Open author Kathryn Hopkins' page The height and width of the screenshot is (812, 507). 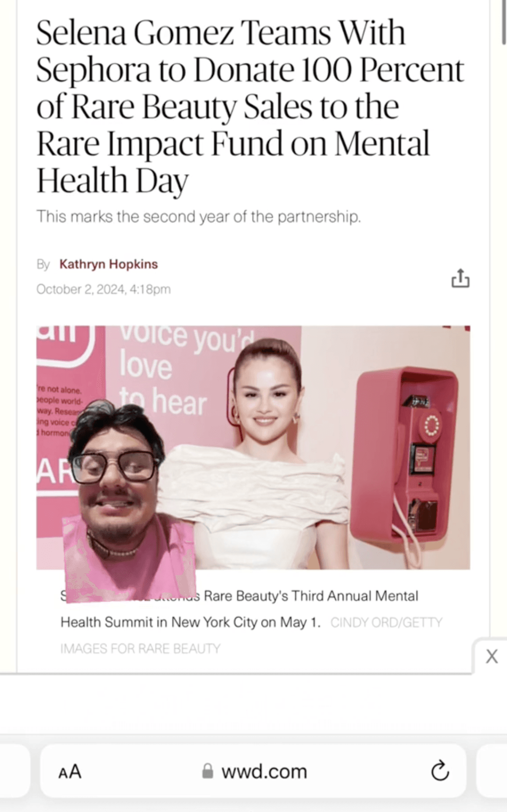(x=108, y=264)
